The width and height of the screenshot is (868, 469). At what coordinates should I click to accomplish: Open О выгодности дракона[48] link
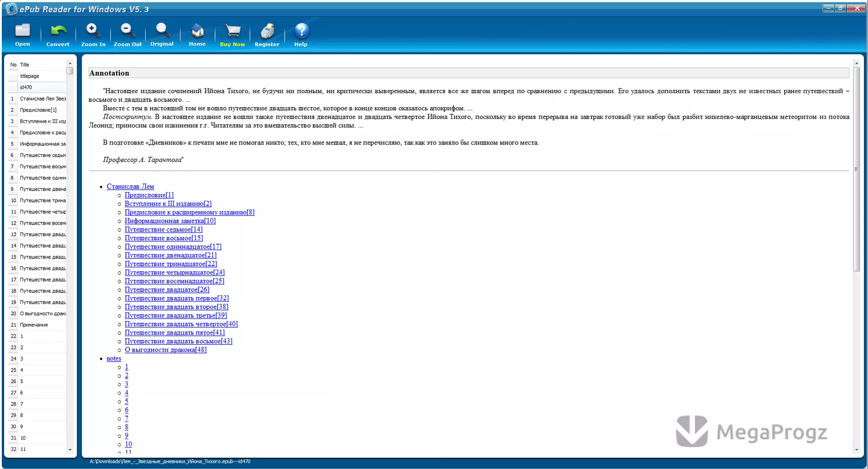(x=165, y=349)
